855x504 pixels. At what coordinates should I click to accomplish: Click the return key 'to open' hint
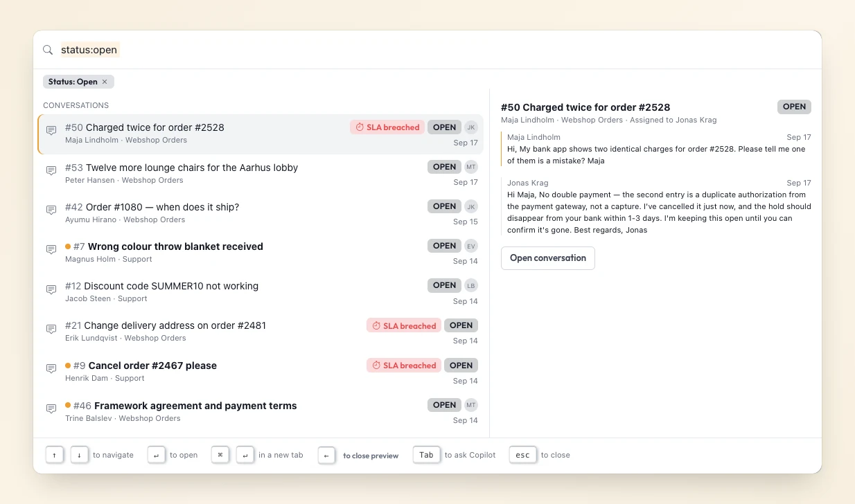[157, 455]
